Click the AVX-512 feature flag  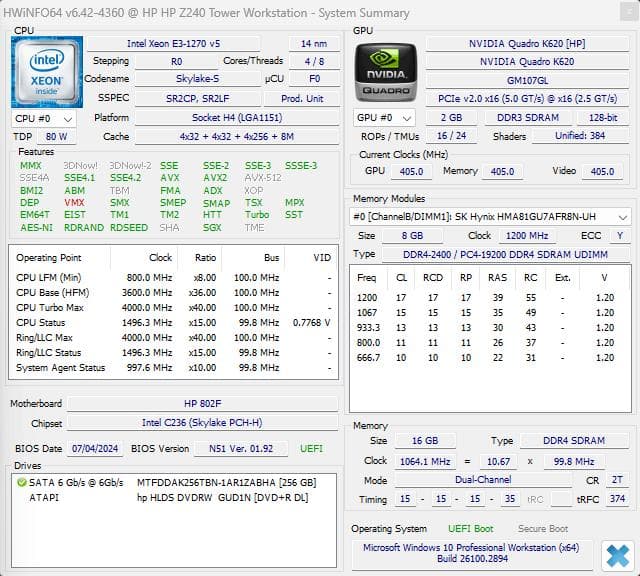coord(263,178)
